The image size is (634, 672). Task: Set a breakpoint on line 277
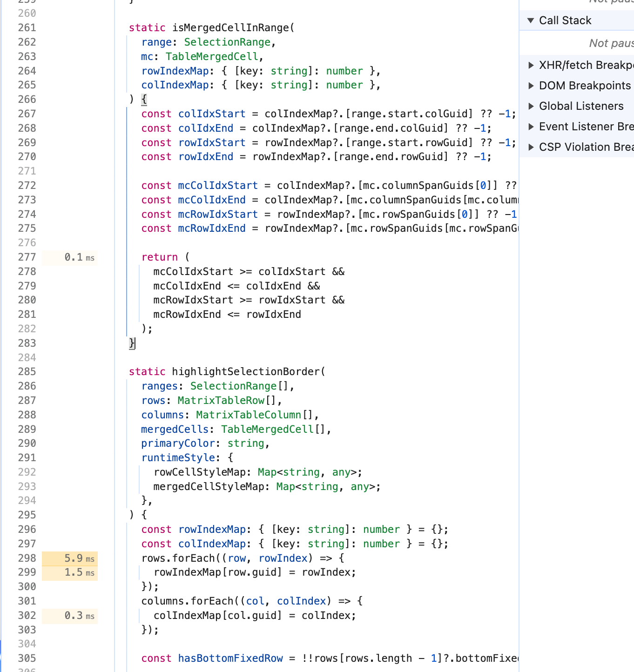27,257
